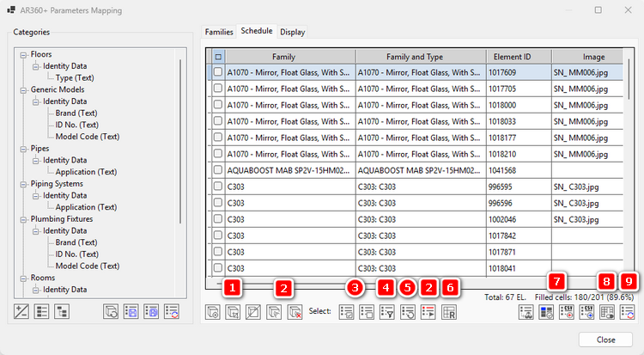Click Element ID cell 1018177
The height and width of the screenshot is (355, 644).
pyautogui.click(x=519, y=138)
